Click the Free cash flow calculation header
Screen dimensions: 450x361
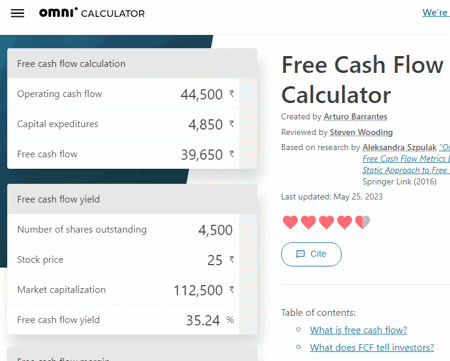[132, 64]
